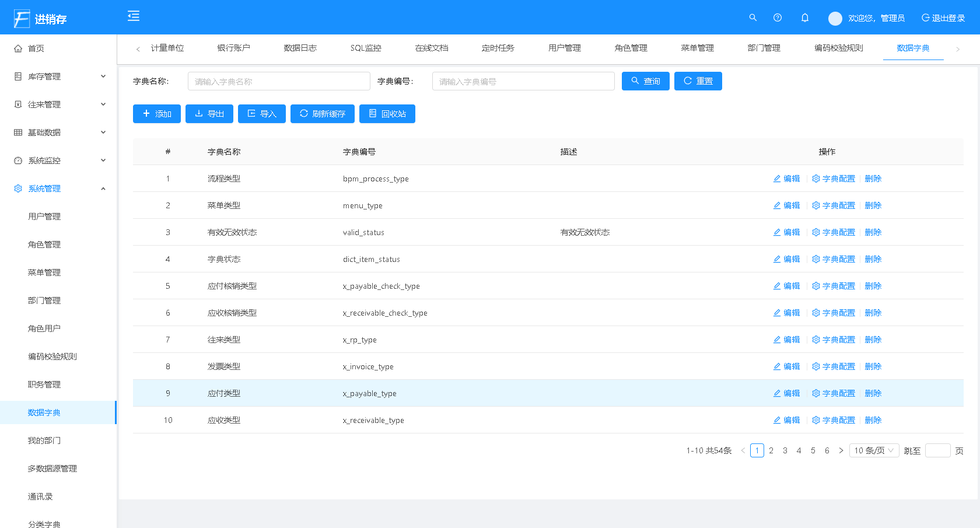Image resolution: width=980 pixels, height=528 pixels.
Task: Go to next page using pagination arrow
Action: 841,450
